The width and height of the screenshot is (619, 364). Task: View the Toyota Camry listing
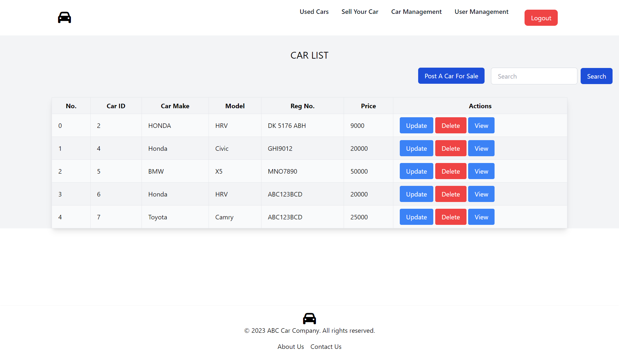[x=481, y=217]
